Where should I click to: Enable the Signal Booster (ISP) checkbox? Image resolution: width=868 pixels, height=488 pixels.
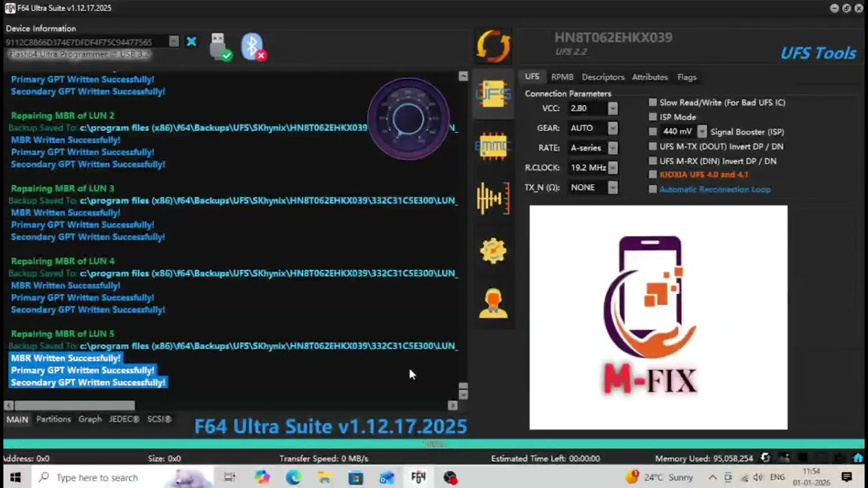[x=653, y=131]
